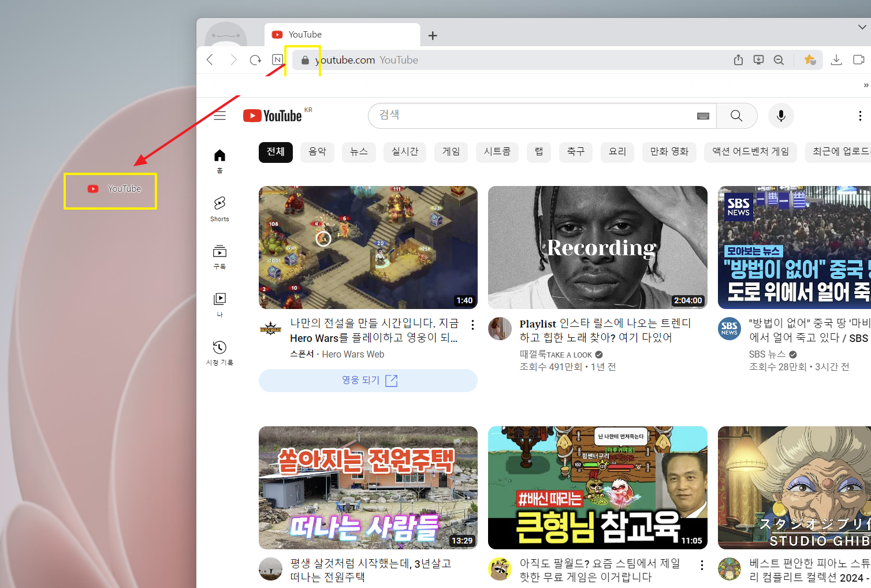Select the 랩 filter chip
The height and width of the screenshot is (588, 871).
click(539, 152)
